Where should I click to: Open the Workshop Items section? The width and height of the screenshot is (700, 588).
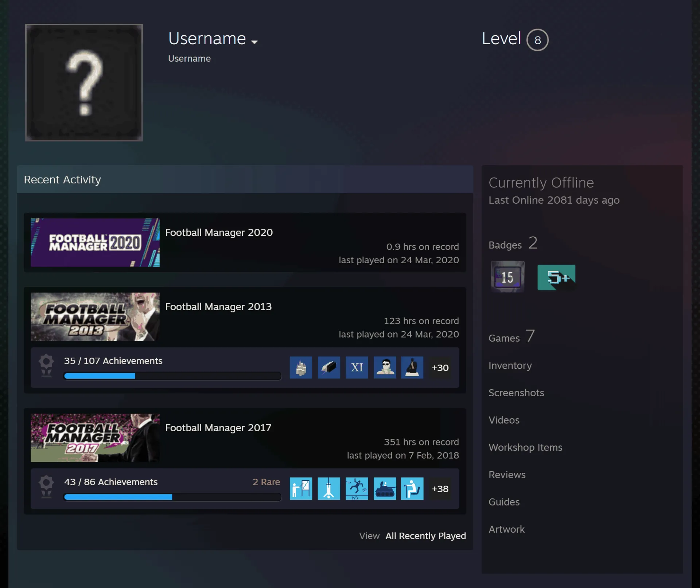click(525, 447)
